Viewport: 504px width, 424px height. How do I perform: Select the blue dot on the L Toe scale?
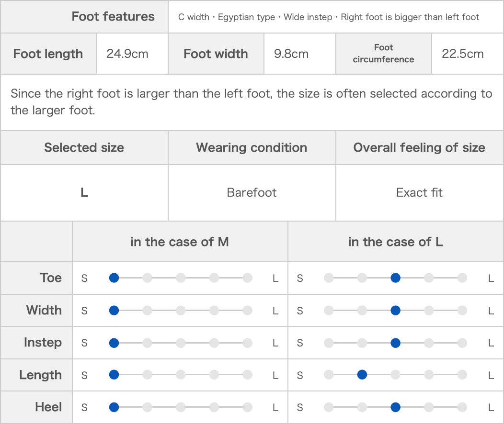click(395, 278)
